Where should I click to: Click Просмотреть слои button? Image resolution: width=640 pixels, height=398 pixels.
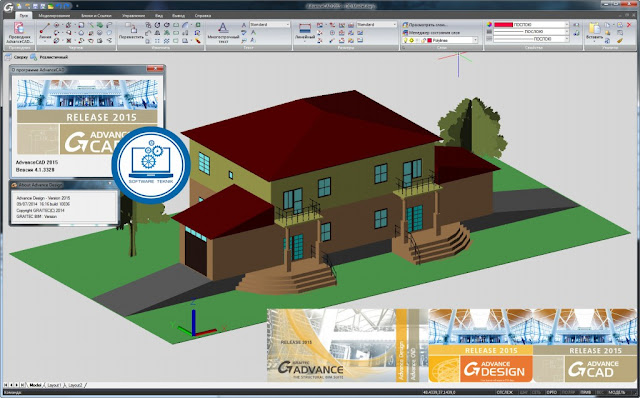pos(424,25)
